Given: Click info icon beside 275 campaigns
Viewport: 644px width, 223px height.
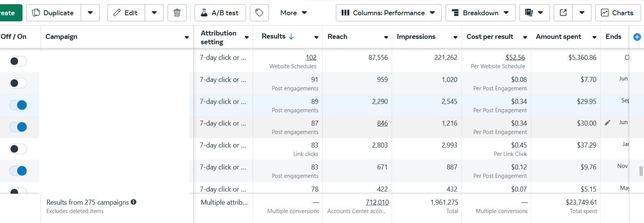Looking at the screenshot, I should point(134,202).
